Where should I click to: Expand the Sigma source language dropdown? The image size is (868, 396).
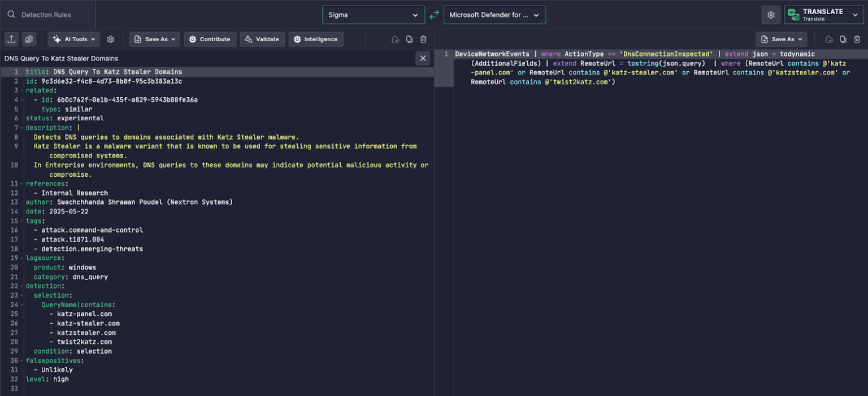(x=373, y=15)
